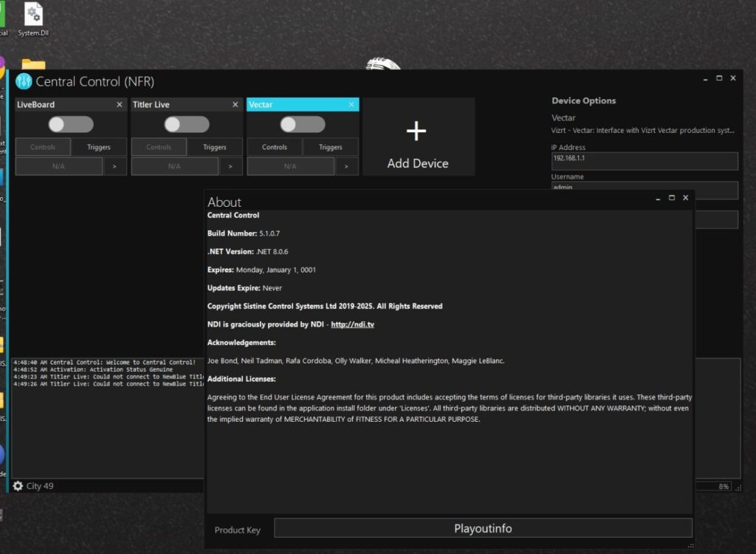The image size is (756, 554).
Task: Click the Copyright Sistine Control Systems line
Action: (x=325, y=307)
